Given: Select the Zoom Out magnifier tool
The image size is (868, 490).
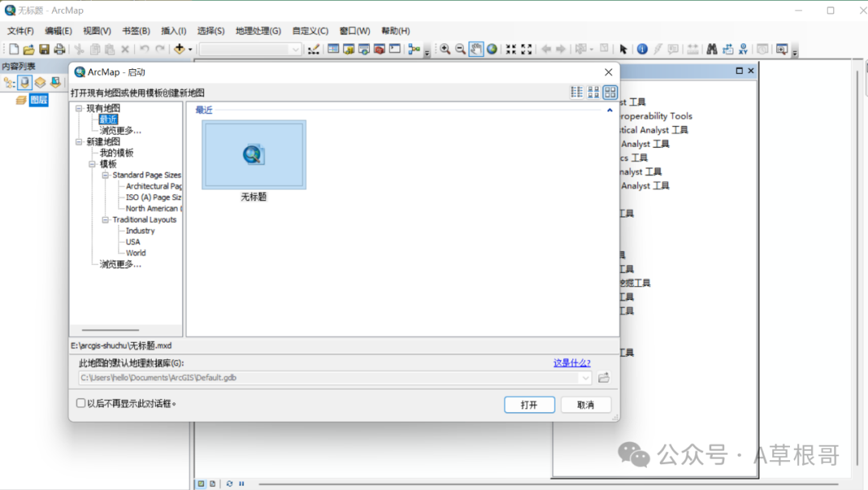Looking at the screenshot, I should tap(461, 49).
